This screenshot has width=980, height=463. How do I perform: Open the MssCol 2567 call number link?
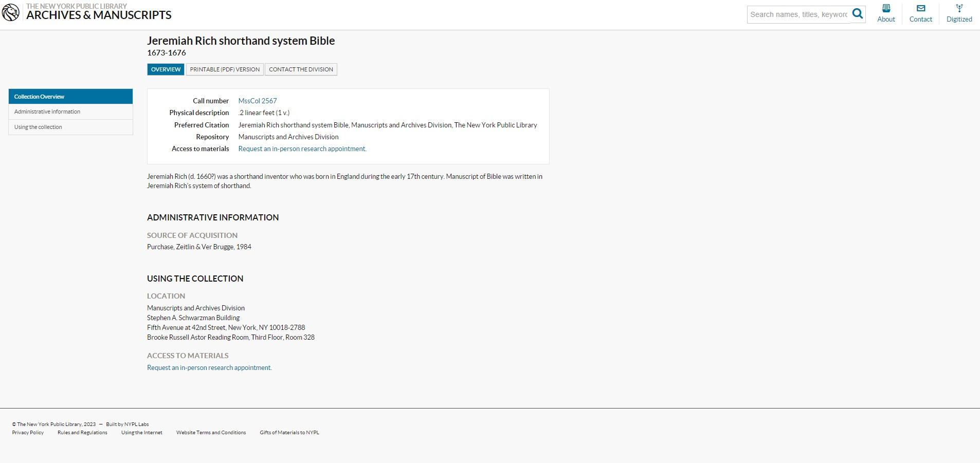[257, 101]
